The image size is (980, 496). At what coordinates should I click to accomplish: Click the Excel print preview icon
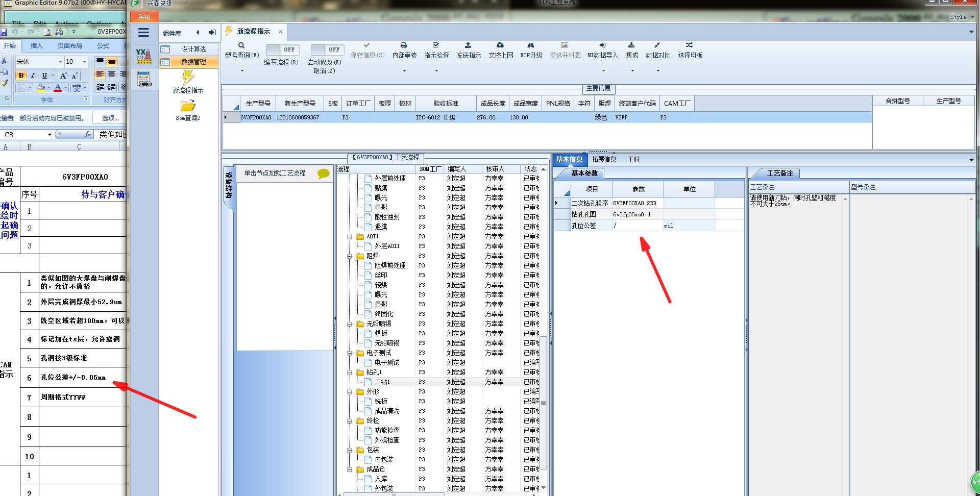point(47,32)
